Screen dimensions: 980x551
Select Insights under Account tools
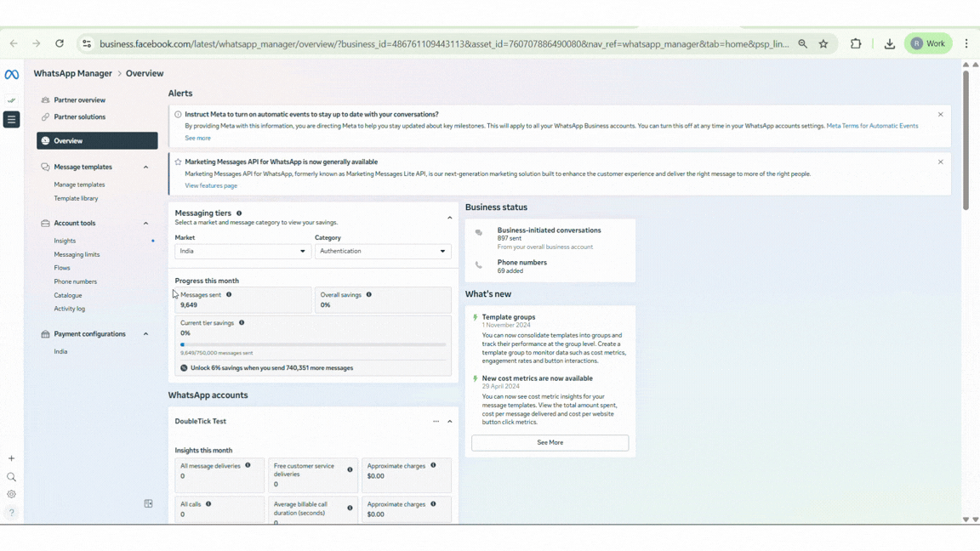point(65,241)
